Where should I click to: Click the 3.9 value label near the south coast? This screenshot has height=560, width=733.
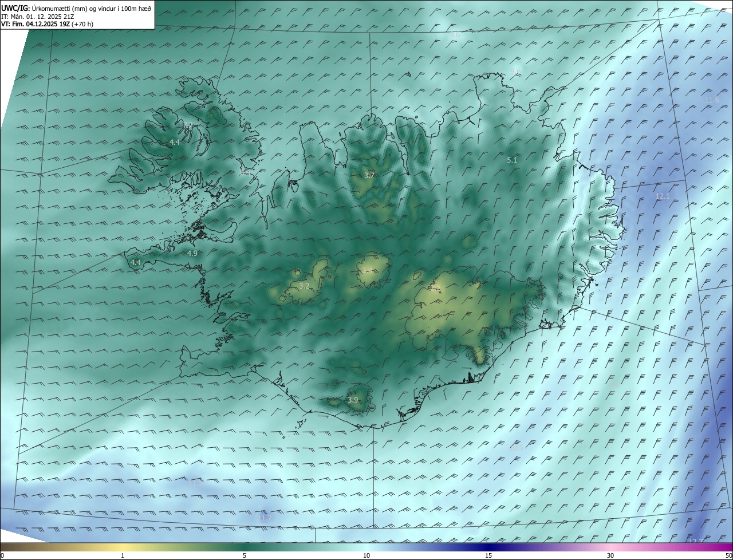click(353, 400)
